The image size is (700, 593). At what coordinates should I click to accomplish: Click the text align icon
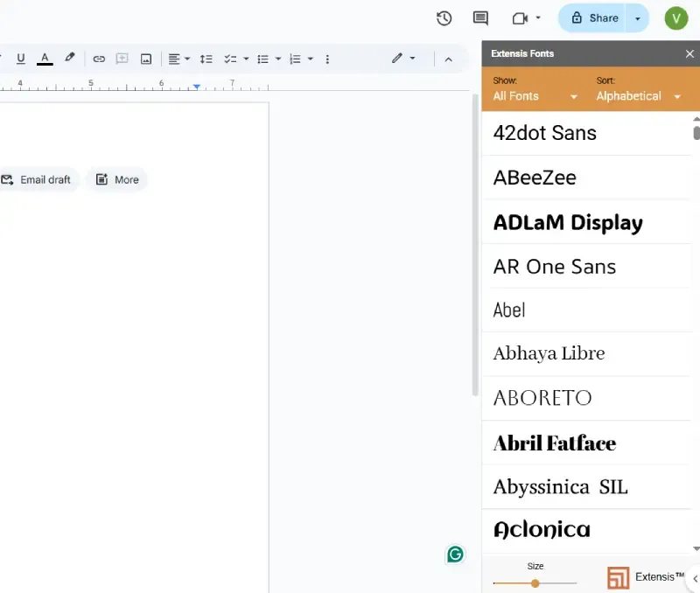(174, 59)
